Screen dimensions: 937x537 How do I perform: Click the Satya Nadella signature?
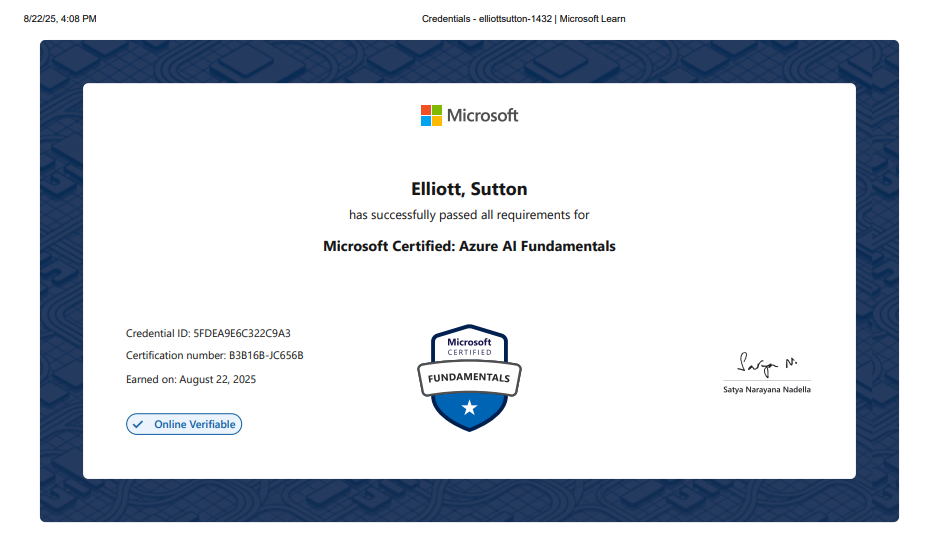(767, 364)
